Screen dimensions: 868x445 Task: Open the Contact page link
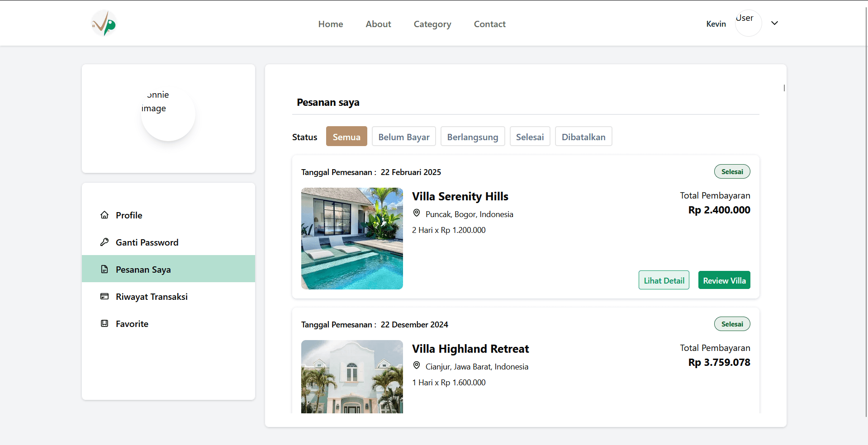coord(490,24)
